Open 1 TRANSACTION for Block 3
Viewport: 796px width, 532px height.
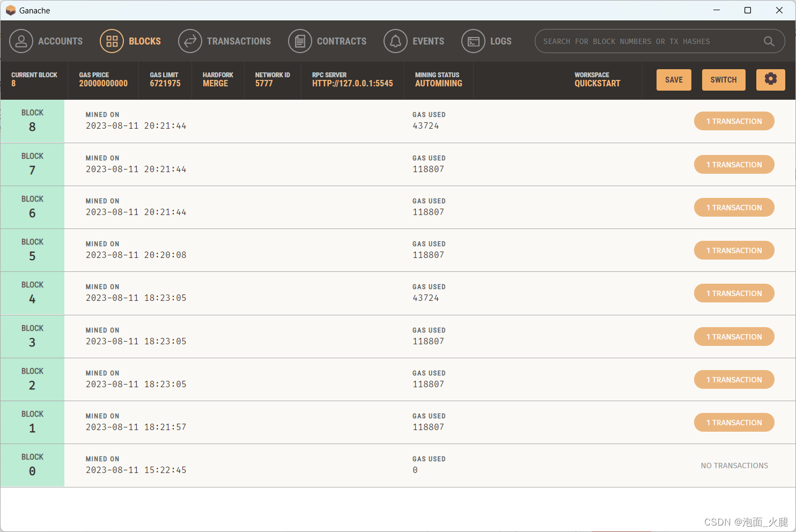[734, 337]
